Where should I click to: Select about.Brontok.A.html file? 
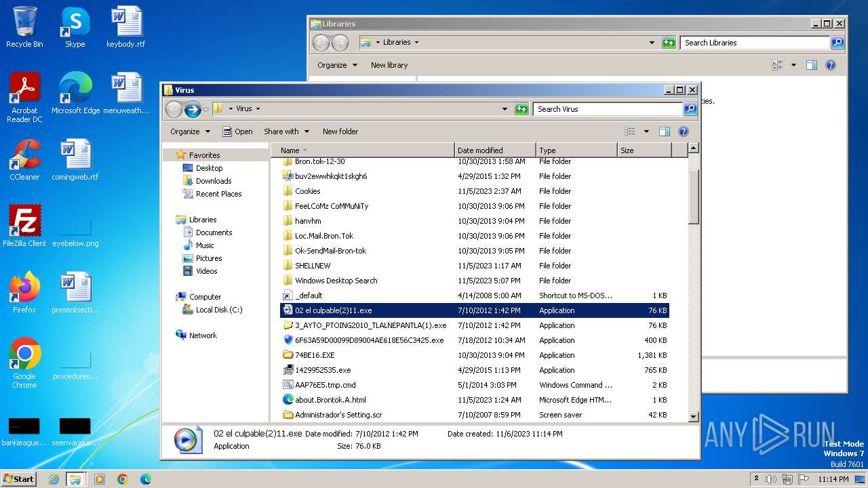[475, 400]
